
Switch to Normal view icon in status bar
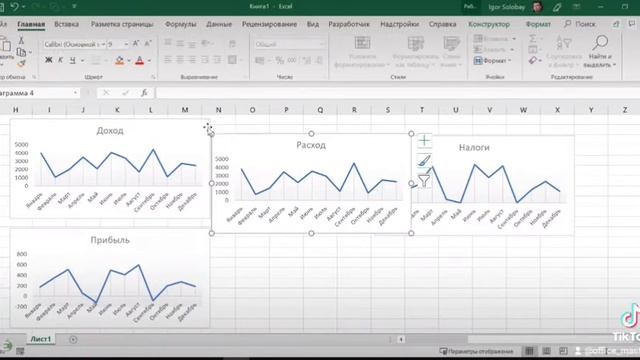click(529, 351)
